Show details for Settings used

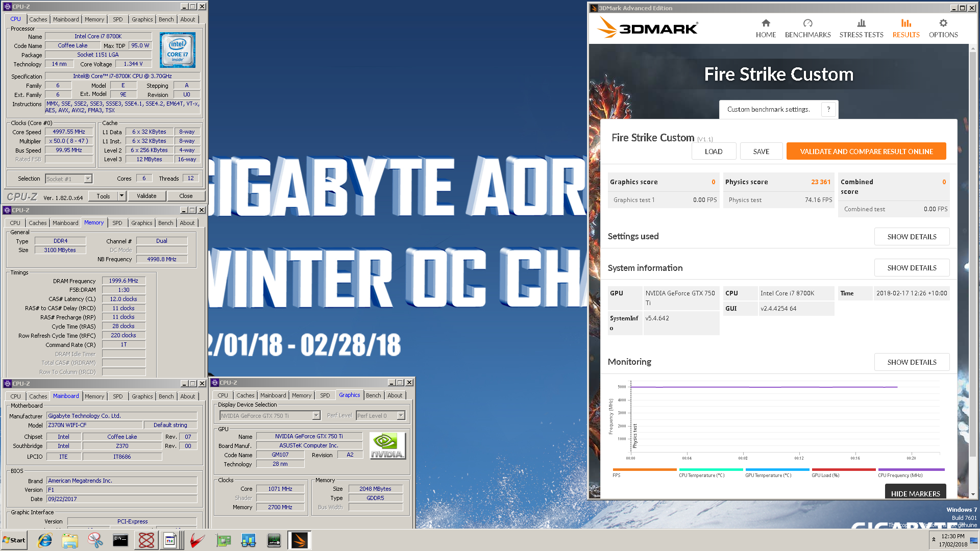pos(912,237)
